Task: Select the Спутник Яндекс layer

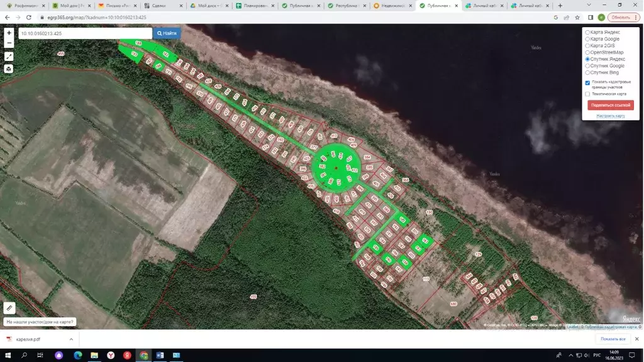Action: point(587,59)
